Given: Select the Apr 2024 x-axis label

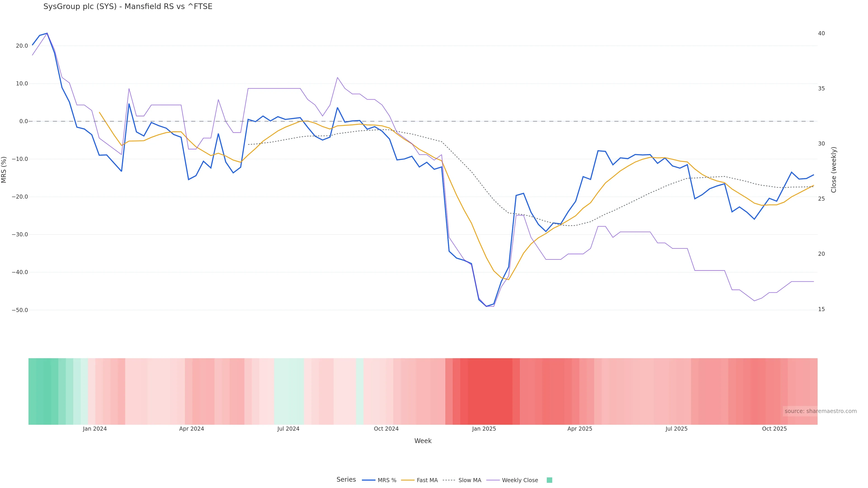Looking at the screenshot, I should pos(191,429).
